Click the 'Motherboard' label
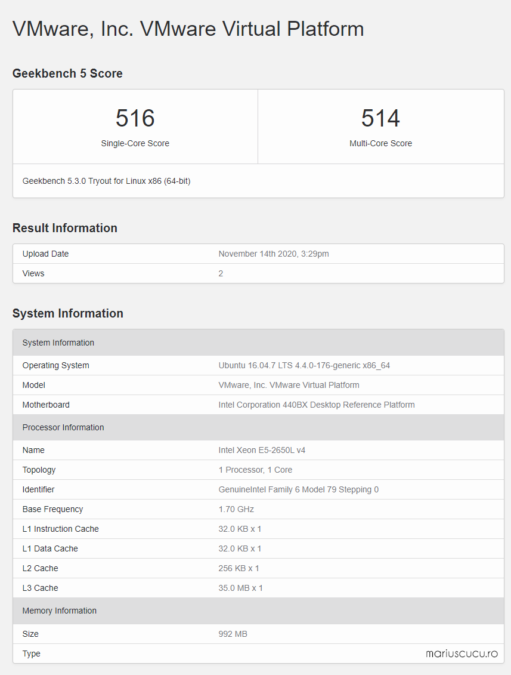This screenshot has height=675, width=511. coord(46,405)
